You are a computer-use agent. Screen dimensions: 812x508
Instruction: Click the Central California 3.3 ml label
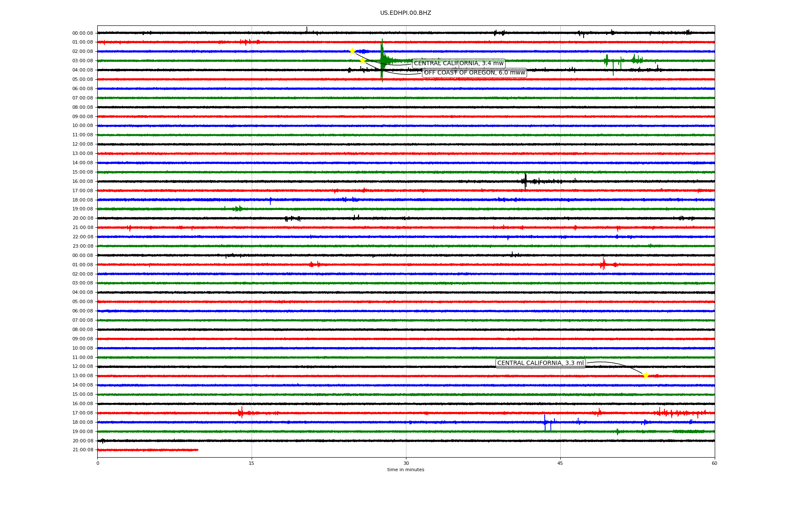click(540, 363)
